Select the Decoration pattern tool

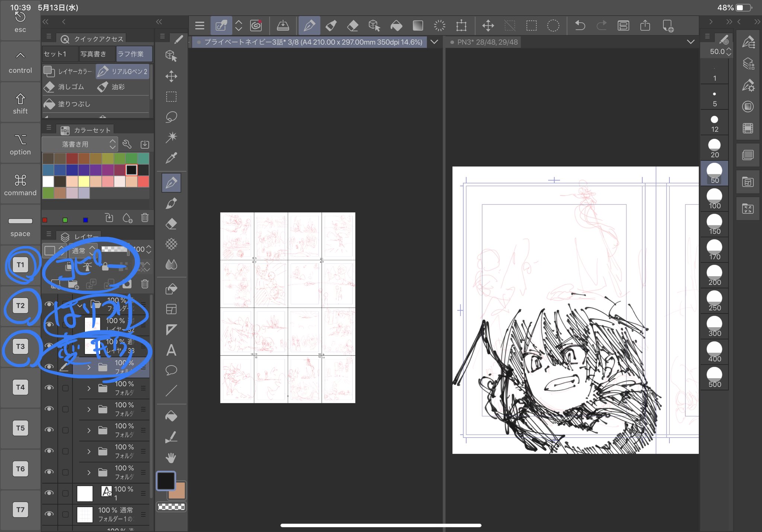[x=171, y=244]
